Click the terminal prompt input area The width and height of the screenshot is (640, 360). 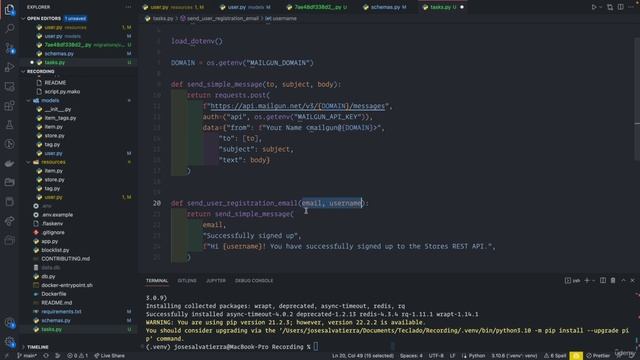[x=316, y=347]
